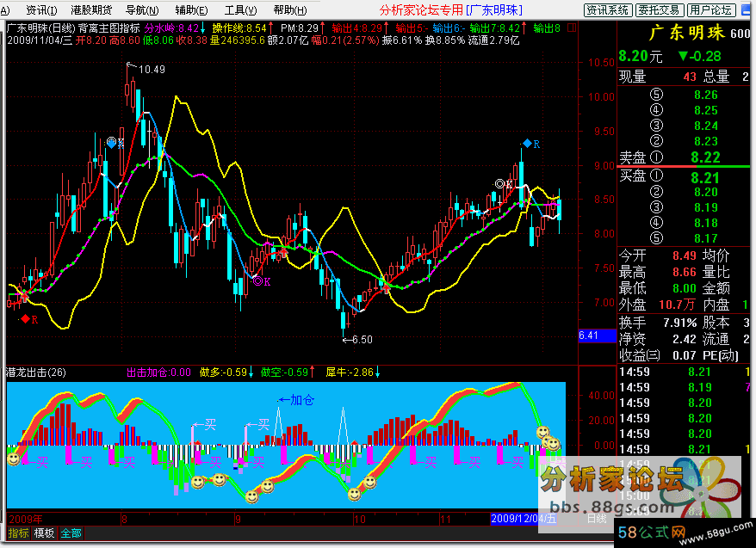Click the 输出7:8.42 indicator value
Image resolution: width=756 pixels, height=548 pixels.
[x=499, y=28]
